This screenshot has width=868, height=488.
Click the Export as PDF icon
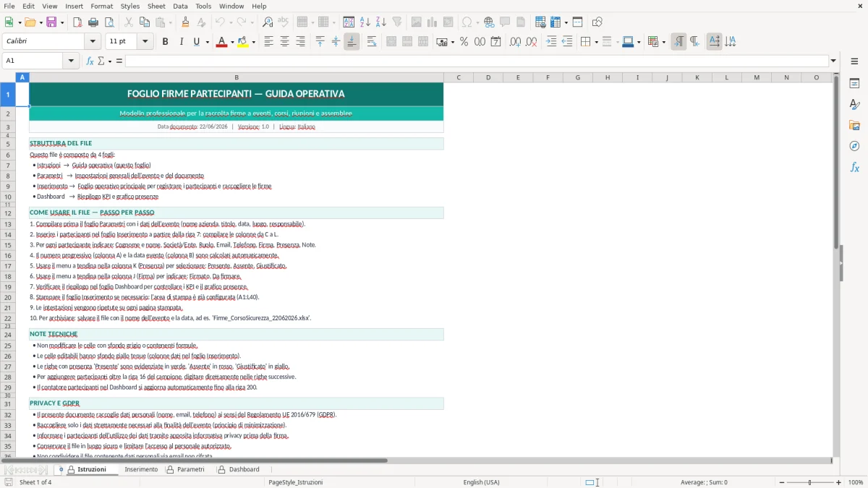(x=77, y=22)
